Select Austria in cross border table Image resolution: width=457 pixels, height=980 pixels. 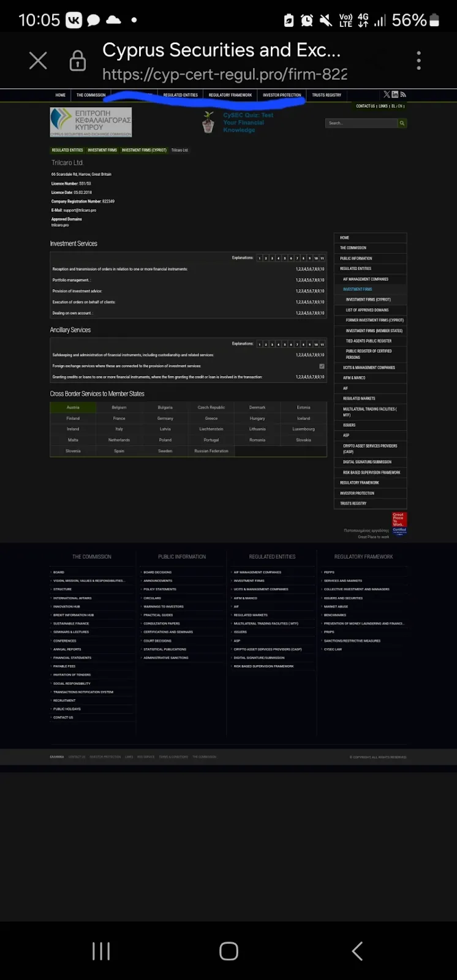pos(73,407)
